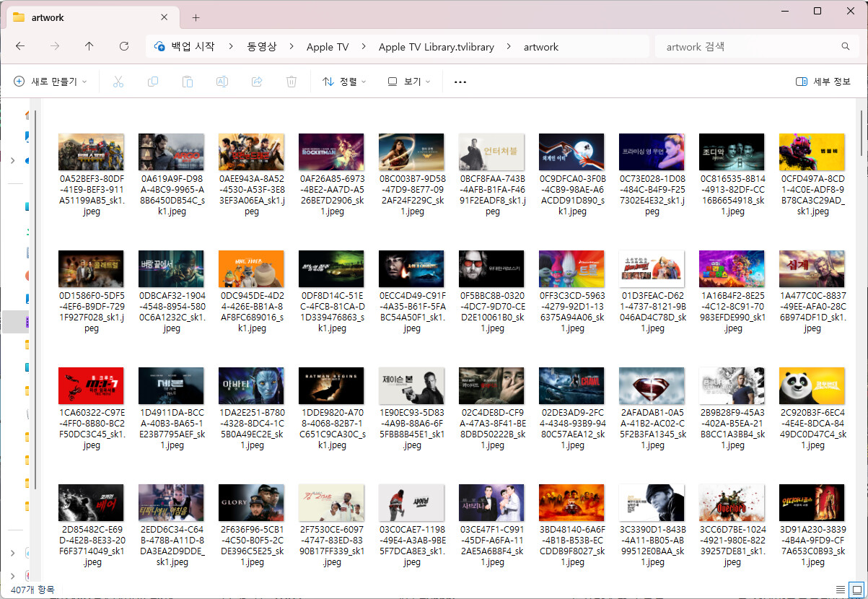Click the Paste clipboard icon
Image resolution: width=868 pixels, height=599 pixels.
point(188,82)
